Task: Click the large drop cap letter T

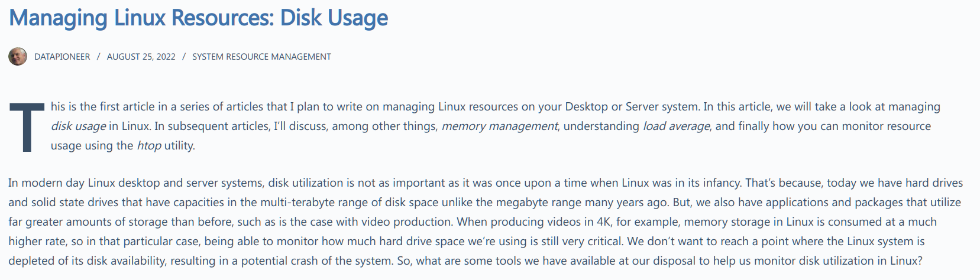Action: (x=27, y=128)
